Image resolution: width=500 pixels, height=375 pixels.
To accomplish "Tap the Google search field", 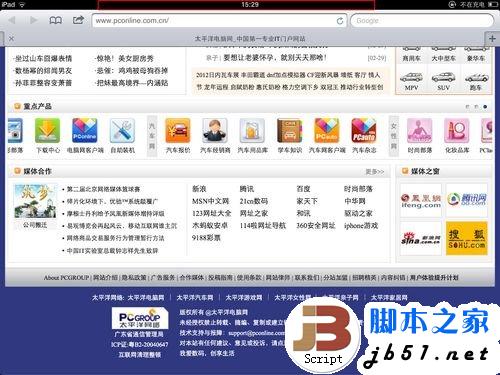I will point(422,21).
